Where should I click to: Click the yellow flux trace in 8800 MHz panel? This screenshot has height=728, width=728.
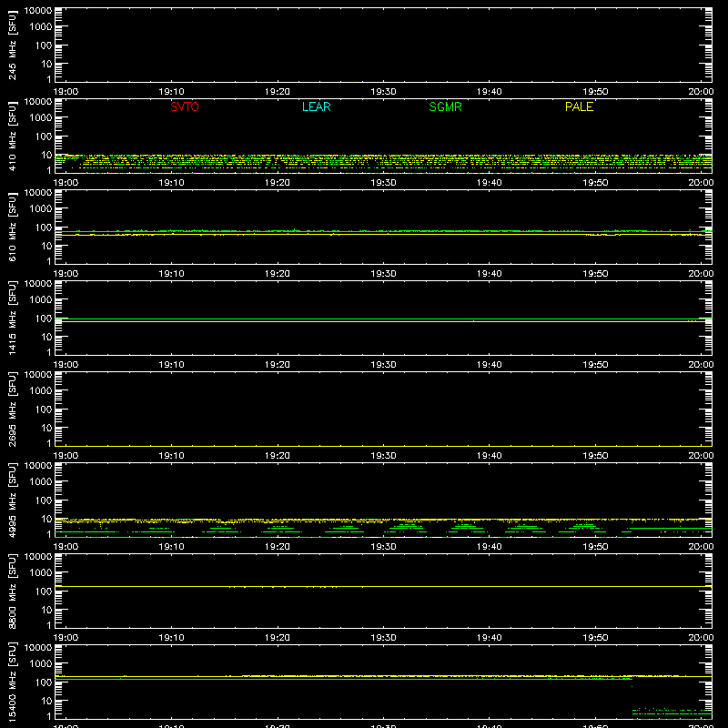tap(383, 587)
